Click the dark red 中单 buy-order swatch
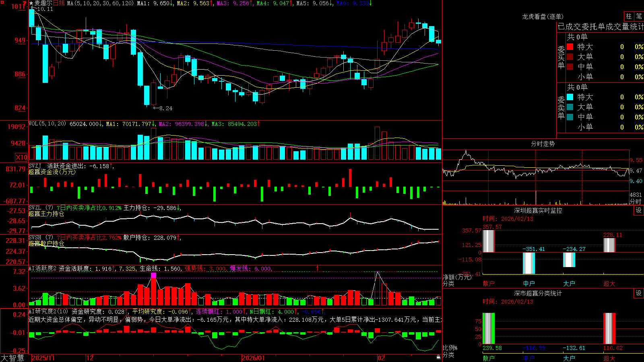The height and width of the screenshot is (362, 644). tap(570, 67)
